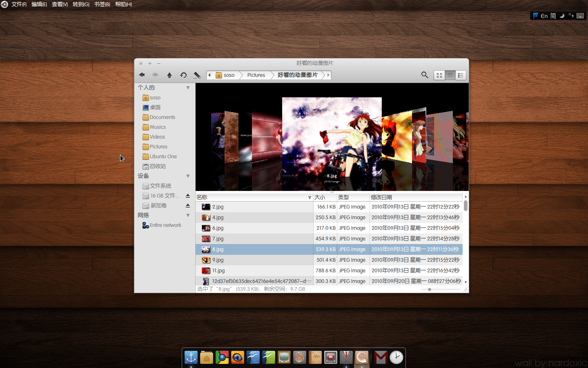
Task: Open soso home folder in sidebar
Action: [x=151, y=98]
